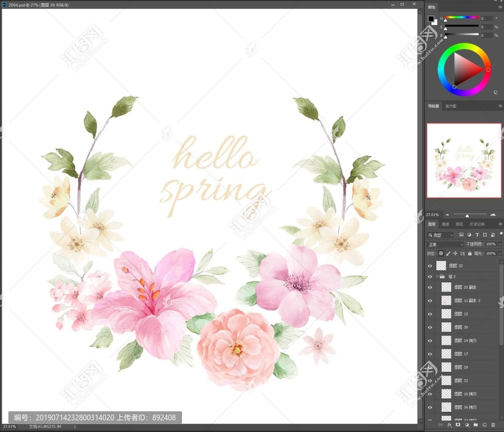
Task: Click the icon below the color wheel
Action: pos(496,92)
